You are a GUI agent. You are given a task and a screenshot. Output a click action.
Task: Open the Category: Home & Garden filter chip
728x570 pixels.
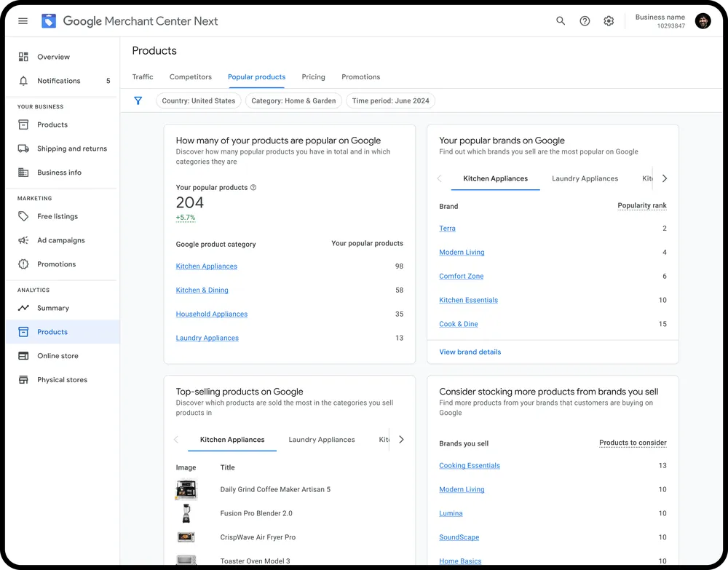coord(293,100)
